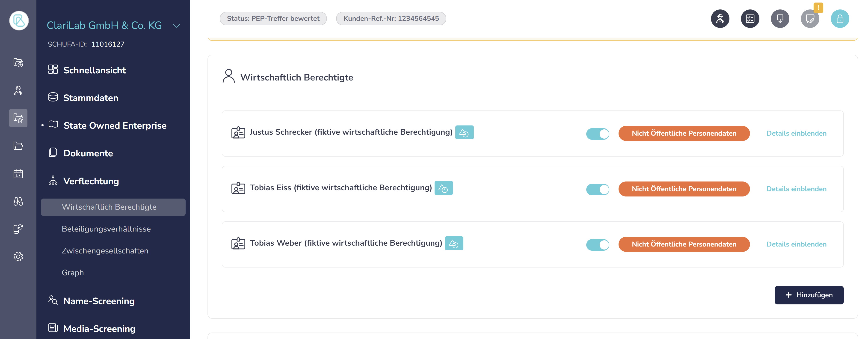The width and height of the screenshot is (868, 339).
Task: Toggle the switch for Tobias Eiss
Action: (598, 189)
